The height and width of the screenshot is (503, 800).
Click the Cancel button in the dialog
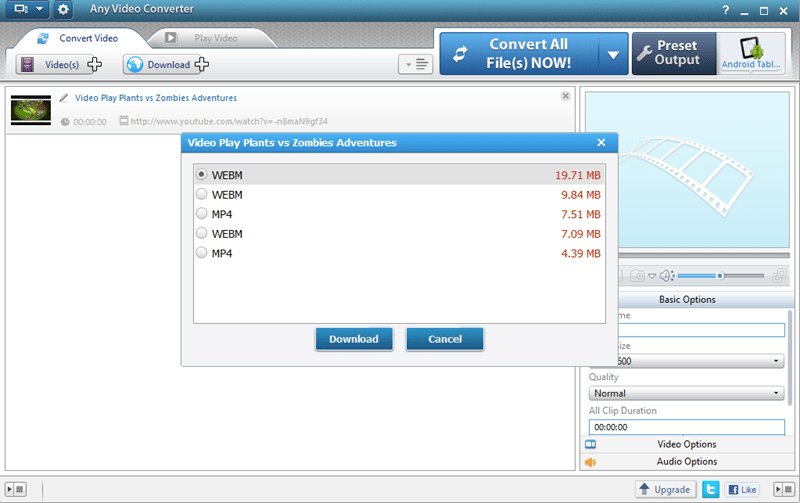point(445,339)
